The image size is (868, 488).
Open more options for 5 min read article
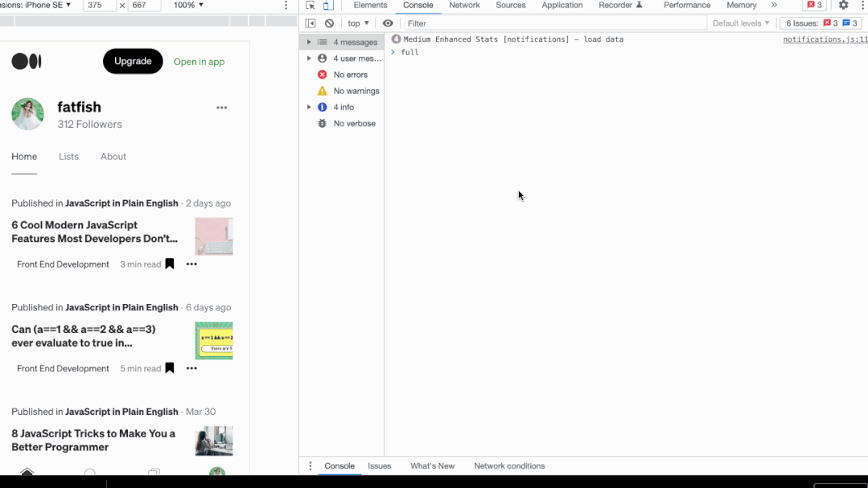pyautogui.click(x=191, y=368)
